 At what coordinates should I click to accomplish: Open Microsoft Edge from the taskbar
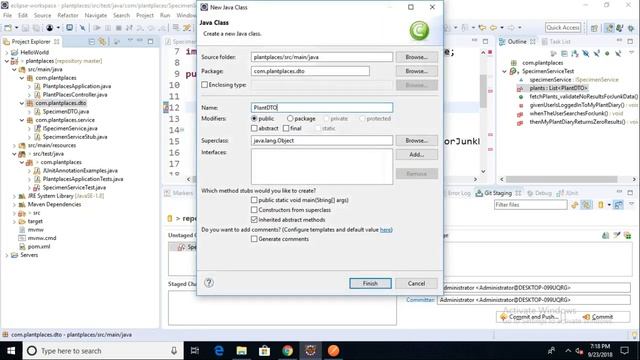(x=219, y=351)
